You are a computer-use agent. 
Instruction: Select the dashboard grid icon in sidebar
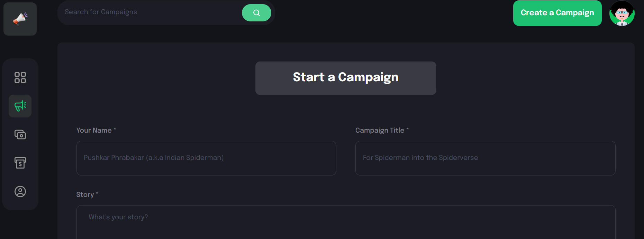click(x=20, y=77)
